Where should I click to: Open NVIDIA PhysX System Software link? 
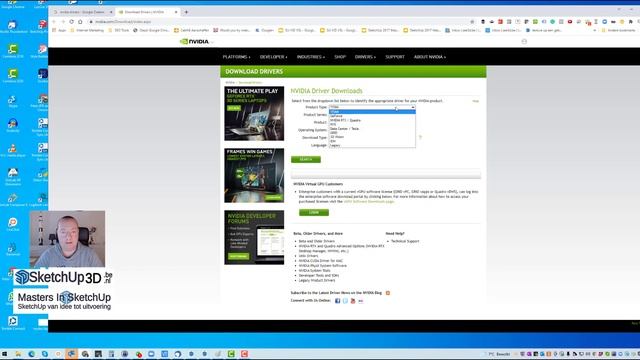click(x=322, y=266)
